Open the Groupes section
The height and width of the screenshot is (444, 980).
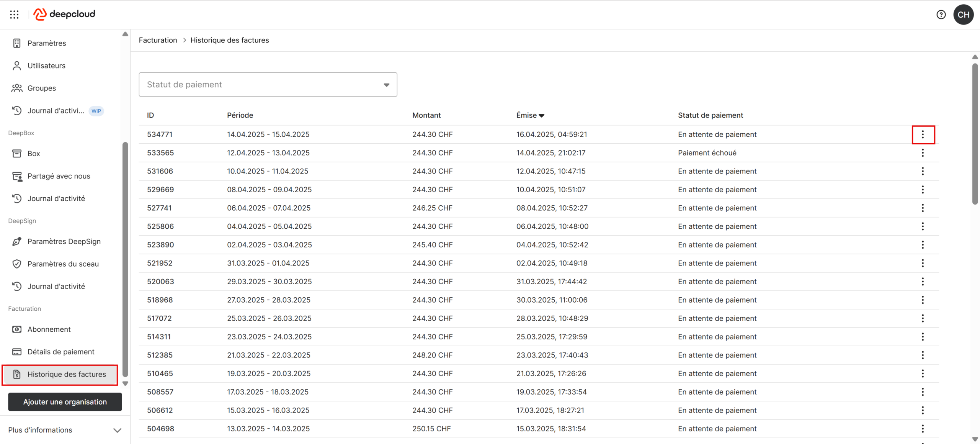point(41,88)
